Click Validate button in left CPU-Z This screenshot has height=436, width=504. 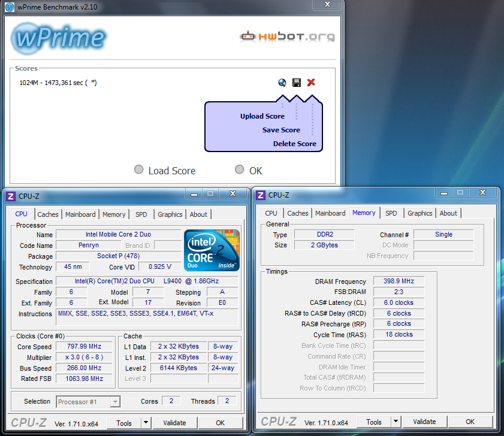[x=174, y=423]
